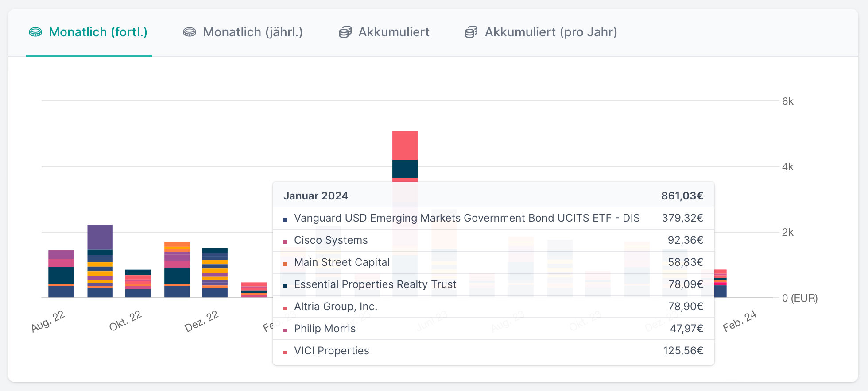Click the October 2022 bar
The image size is (868, 391).
click(x=138, y=284)
